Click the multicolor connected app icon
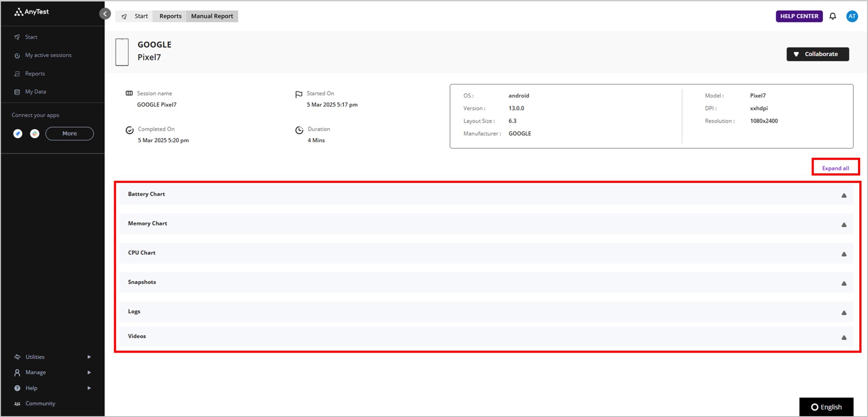868x417 pixels. 35,134
